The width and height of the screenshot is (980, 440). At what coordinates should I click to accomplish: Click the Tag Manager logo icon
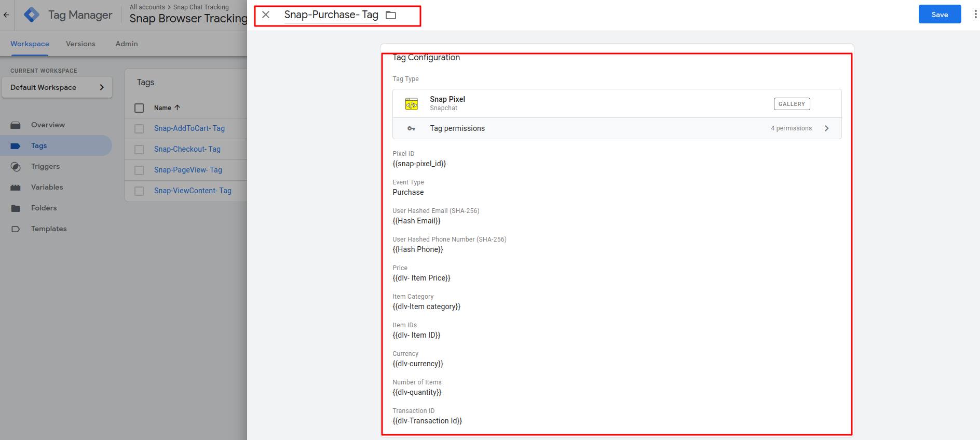coord(32,15)
